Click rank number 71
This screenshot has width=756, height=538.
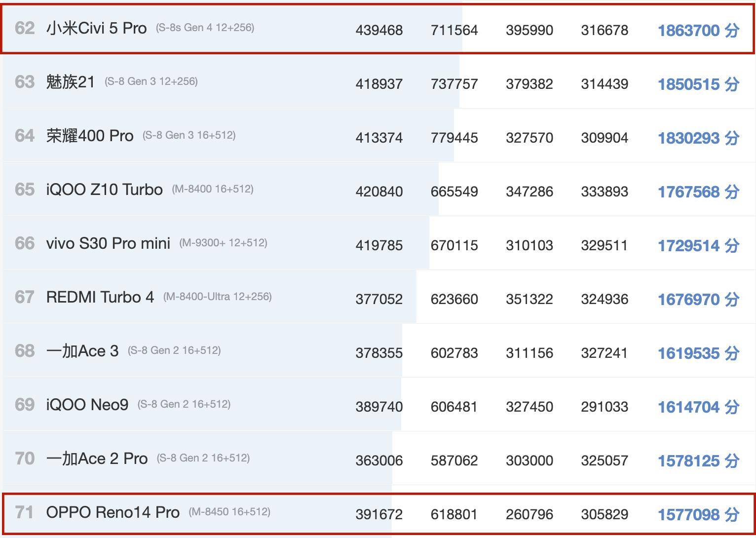[x=25, y=512]
